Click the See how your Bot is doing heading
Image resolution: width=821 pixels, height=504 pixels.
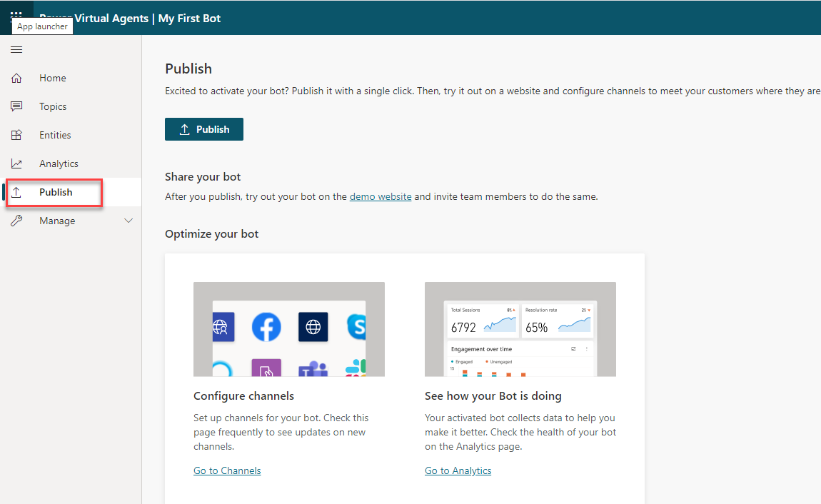(493, 396)
